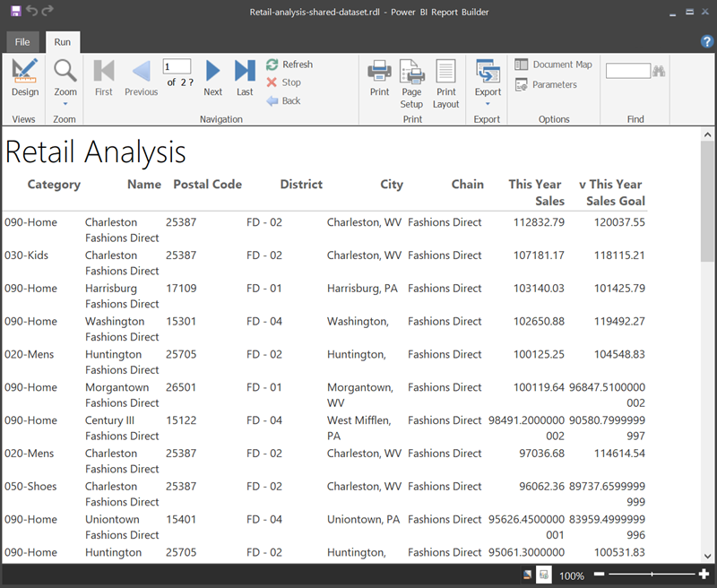Go to the Next report page
Viewport: 717px width, 588px height.
[x=212, y=77]
